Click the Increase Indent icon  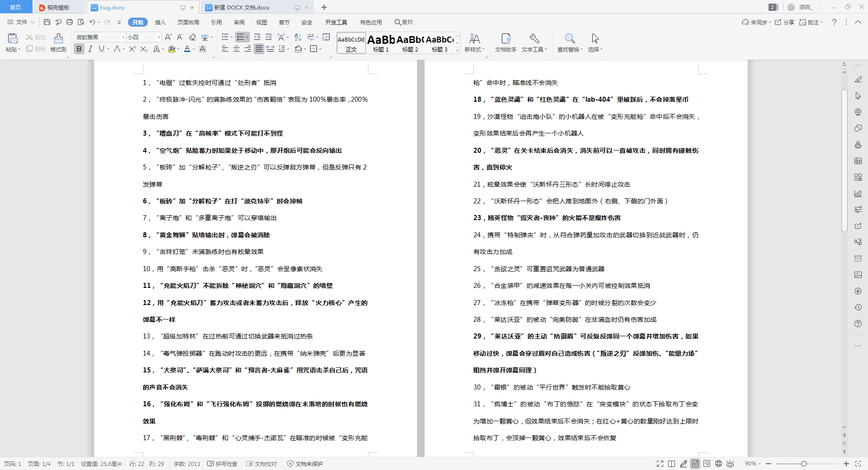click(x=269, y=37)
